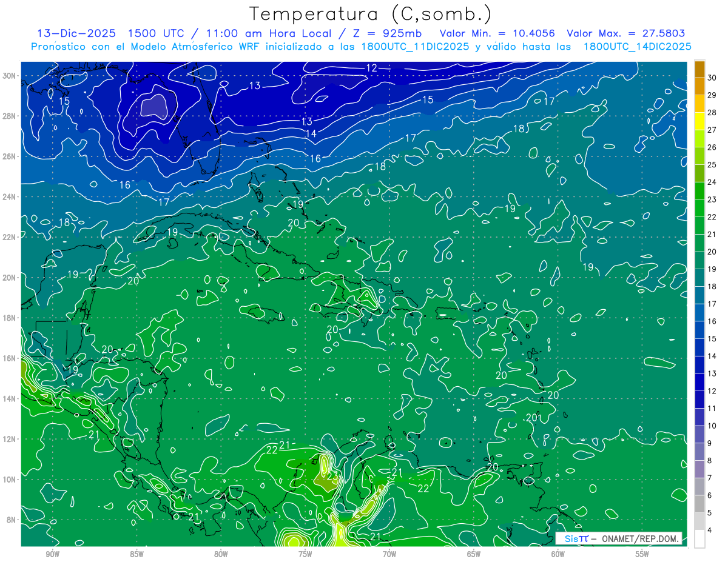The image size is (728, 562).
Task: Click the white swatch below colorbar value 4
Action: (x=699, y=539)
